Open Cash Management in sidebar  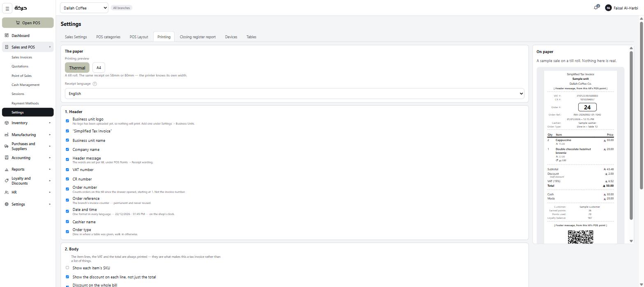coord(25,85)
